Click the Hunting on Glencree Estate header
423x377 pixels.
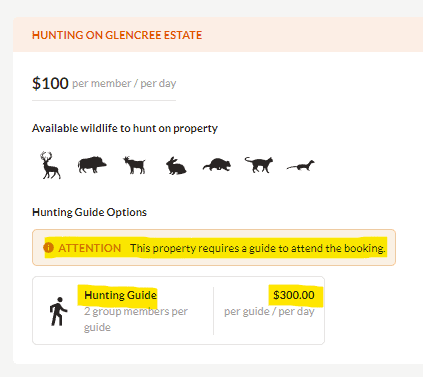tap(117, 35)
